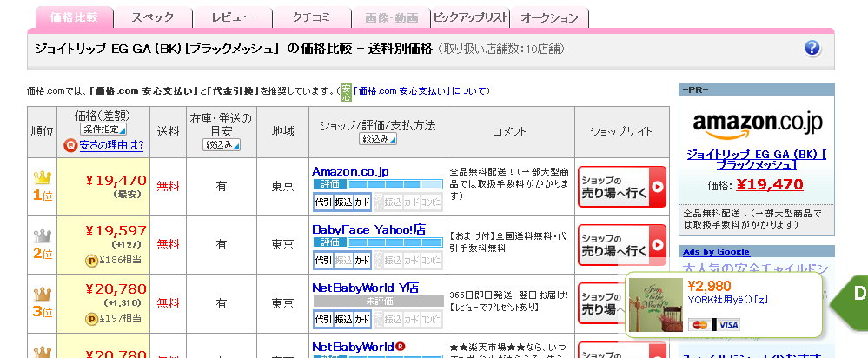868x358 pixels.
Task: Click the disabled 画像・動画 tab
Action: [x=391, y=17]
